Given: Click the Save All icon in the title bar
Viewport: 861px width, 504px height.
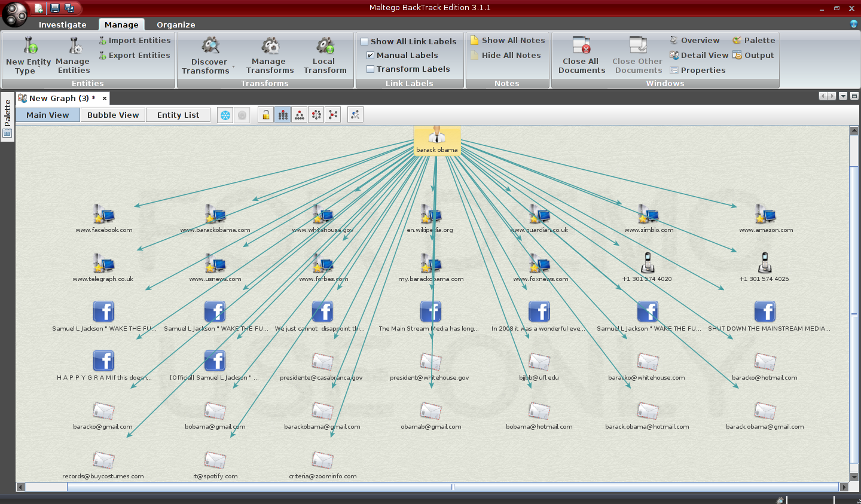Looking at the screenshot, I should pyautogui.click(x=69, y=8).
